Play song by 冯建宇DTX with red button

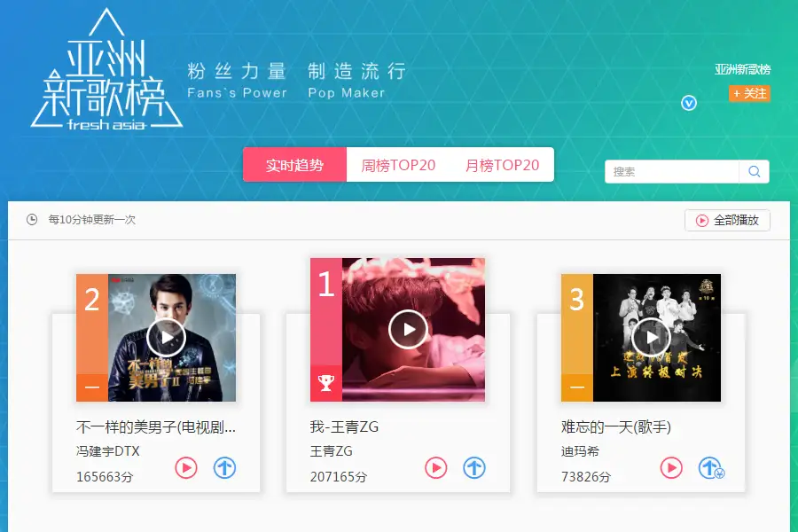186,468
